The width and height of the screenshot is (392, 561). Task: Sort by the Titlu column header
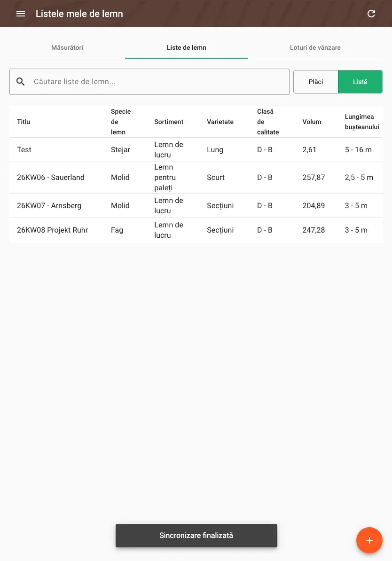point(24,122)
